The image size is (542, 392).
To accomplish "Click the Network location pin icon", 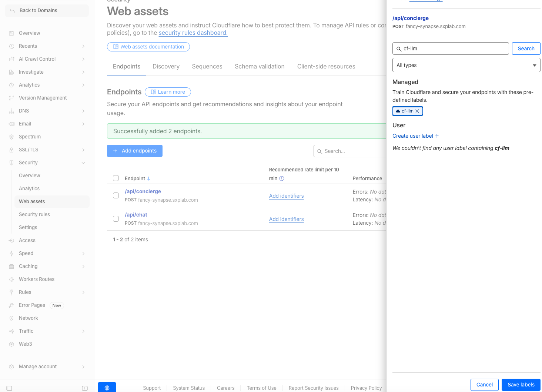I will (x=11, y=318).
